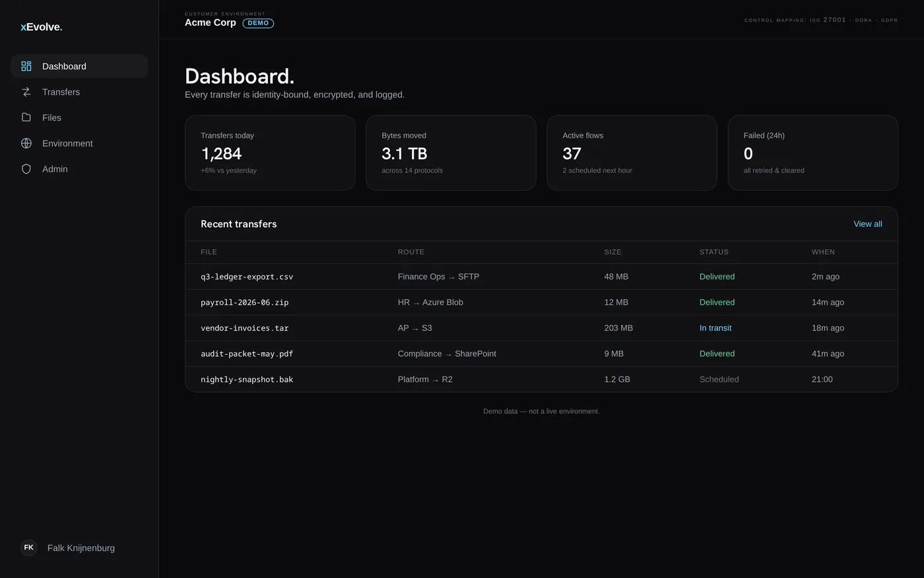Select the Active flows card
This screenshot has height=578, width=924.
(x=632, y=153)
